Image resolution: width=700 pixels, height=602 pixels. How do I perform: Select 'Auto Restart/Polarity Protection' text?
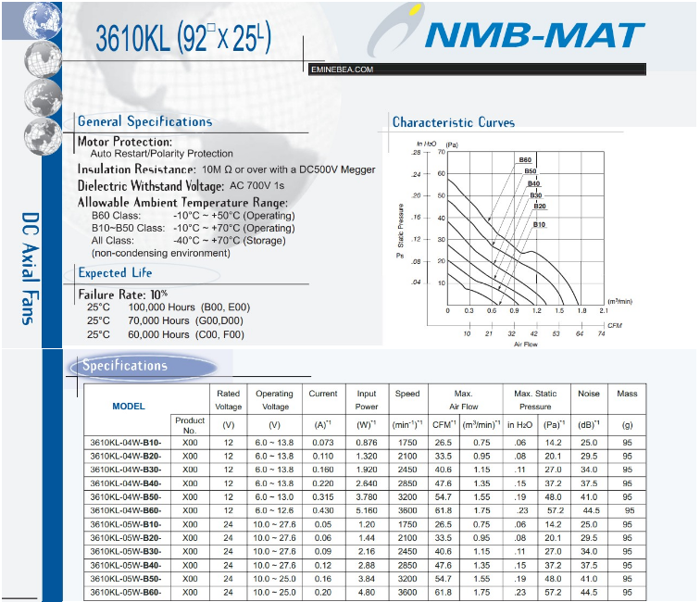tap(162, 154)
